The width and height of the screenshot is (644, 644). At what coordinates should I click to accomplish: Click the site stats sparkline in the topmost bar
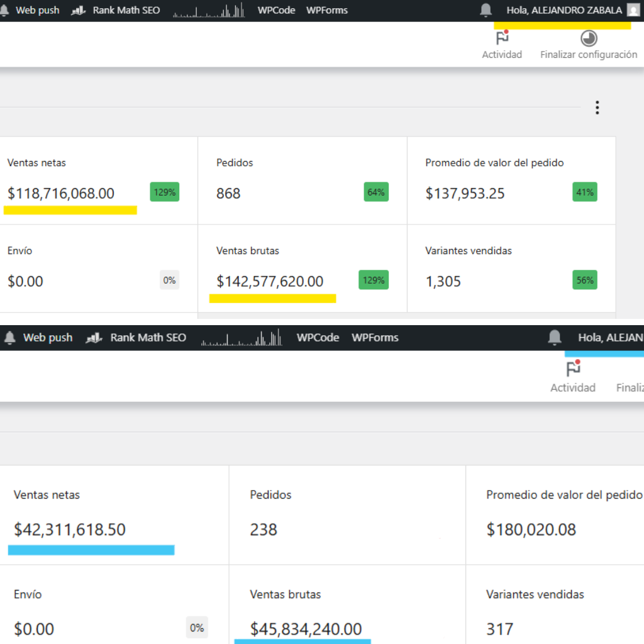pos(208,10)
